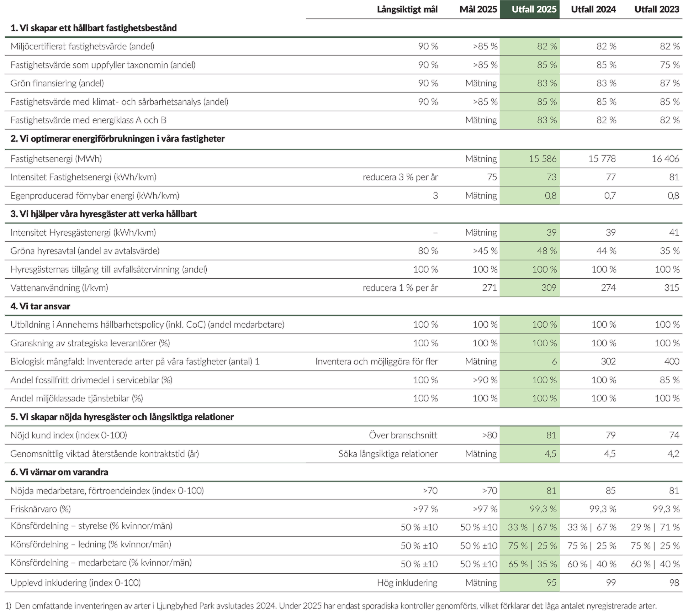Click the Biologisk mångfald value 6
The height and width of the screenshot is (616, 683).
554,362
